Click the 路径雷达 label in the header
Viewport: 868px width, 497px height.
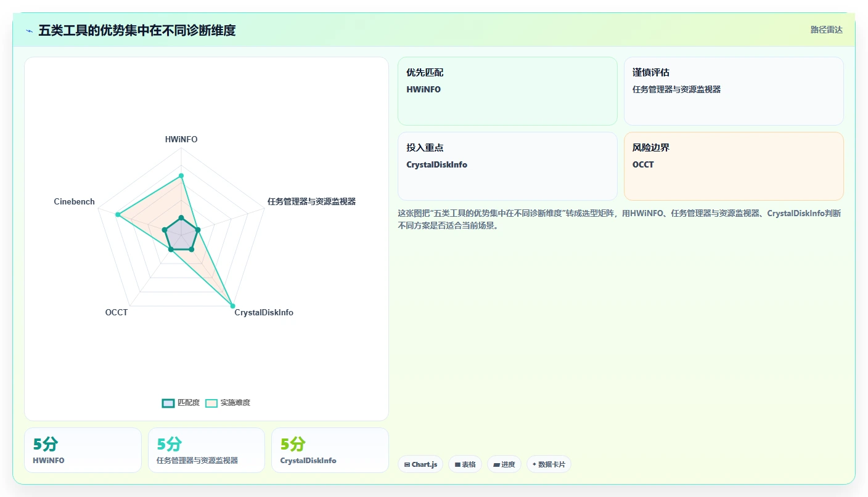coord(826,30)
